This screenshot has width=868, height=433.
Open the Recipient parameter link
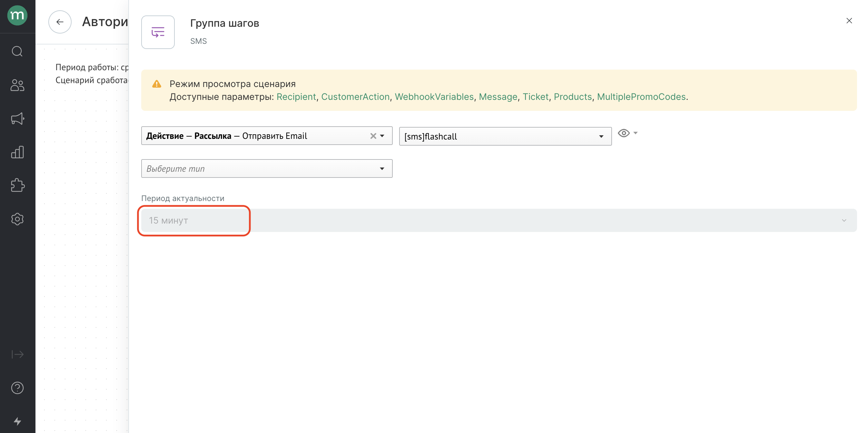(x=296, y=97)
